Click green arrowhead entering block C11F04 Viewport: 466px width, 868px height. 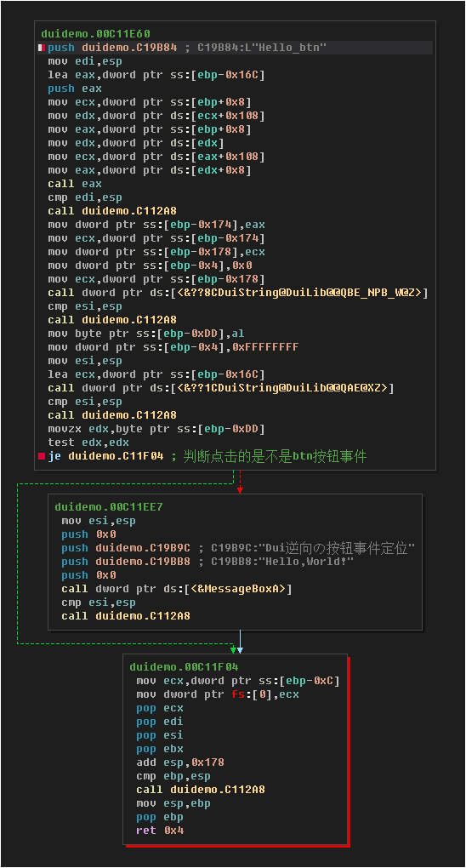[x=233, y=650]
